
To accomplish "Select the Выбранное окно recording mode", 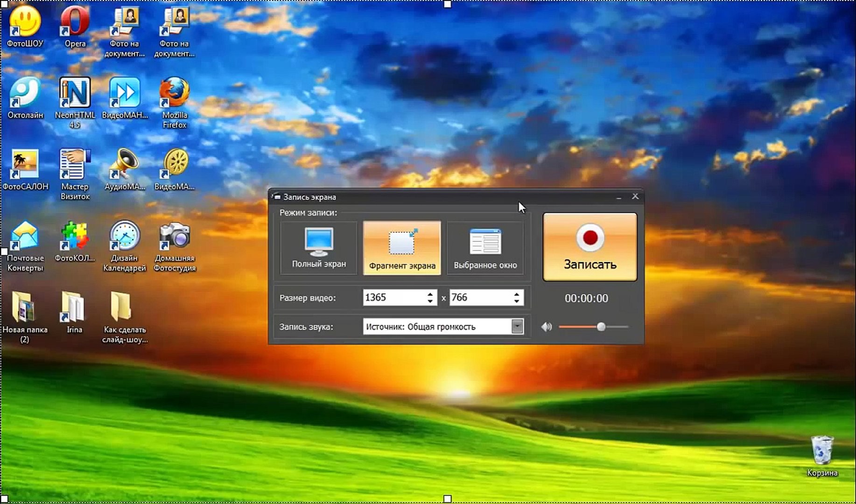I will click(485, 248).
